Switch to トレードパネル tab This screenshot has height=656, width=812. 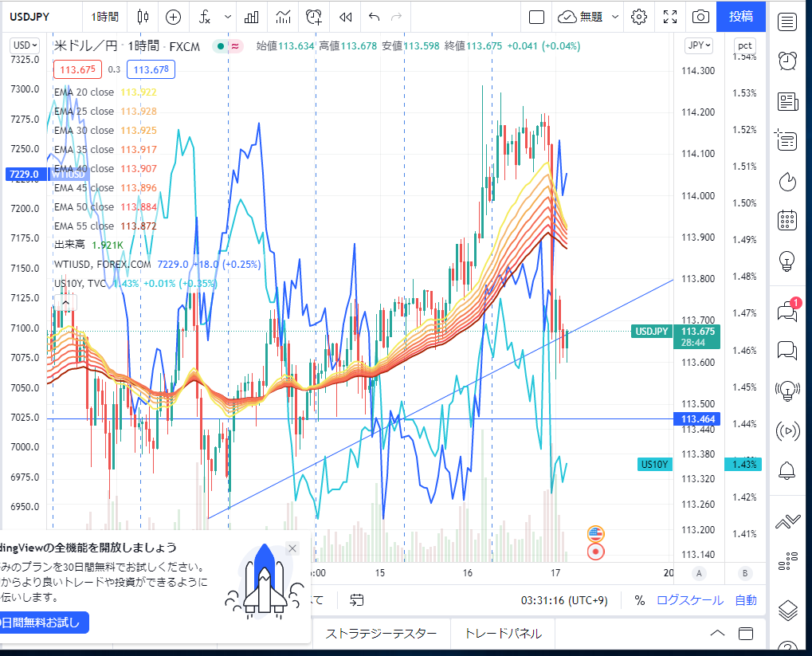tap(503, 633)
